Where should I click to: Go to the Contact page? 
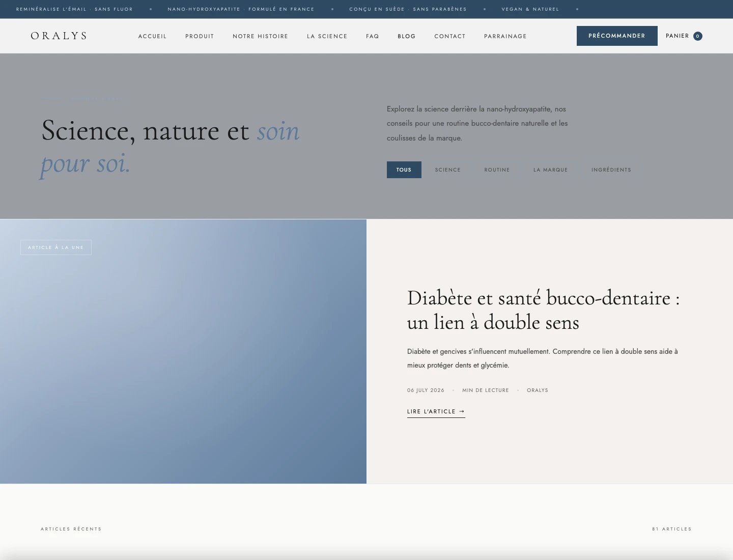point(450,36)
